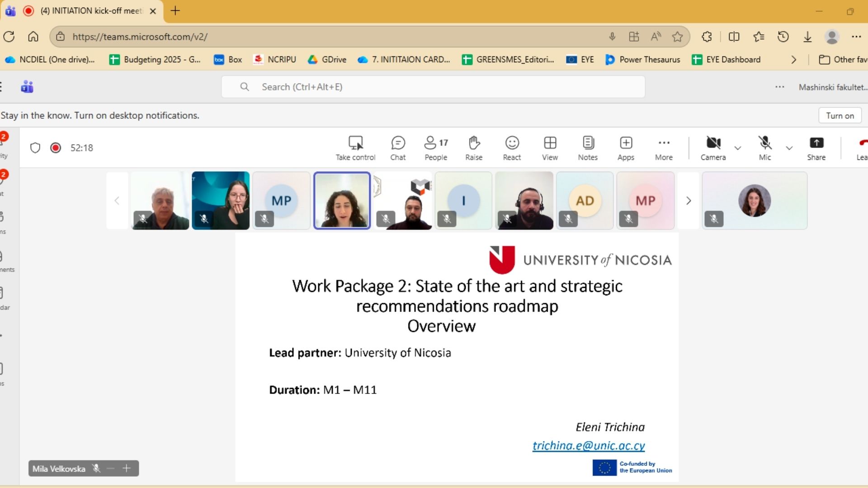This screenshot has width=868, height=488.
Task: Open meeting Notes
Action: pos(588,148)
